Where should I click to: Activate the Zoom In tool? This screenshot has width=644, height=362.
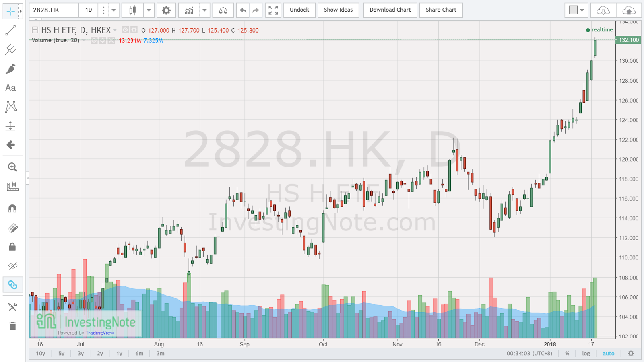click(11, 167)
